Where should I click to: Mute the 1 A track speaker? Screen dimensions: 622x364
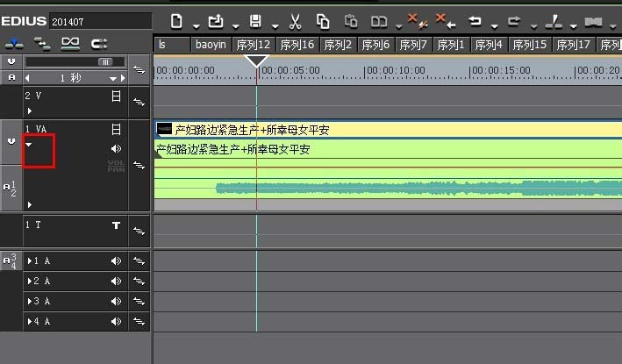[x=116, y=261]
